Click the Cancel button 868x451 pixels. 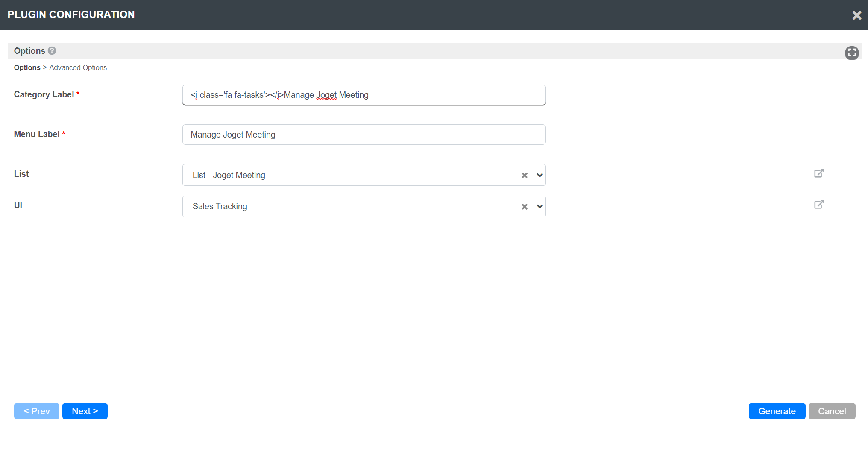(832, 411)
